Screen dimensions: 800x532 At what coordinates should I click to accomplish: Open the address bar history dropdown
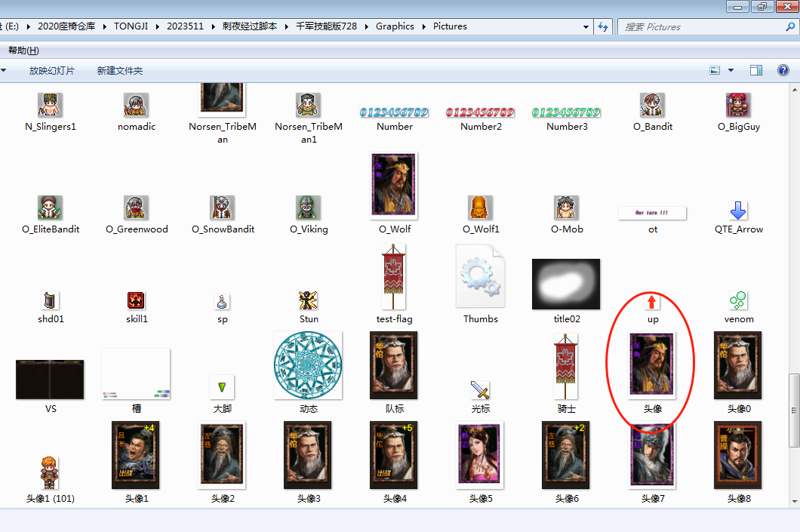point(586,26)
